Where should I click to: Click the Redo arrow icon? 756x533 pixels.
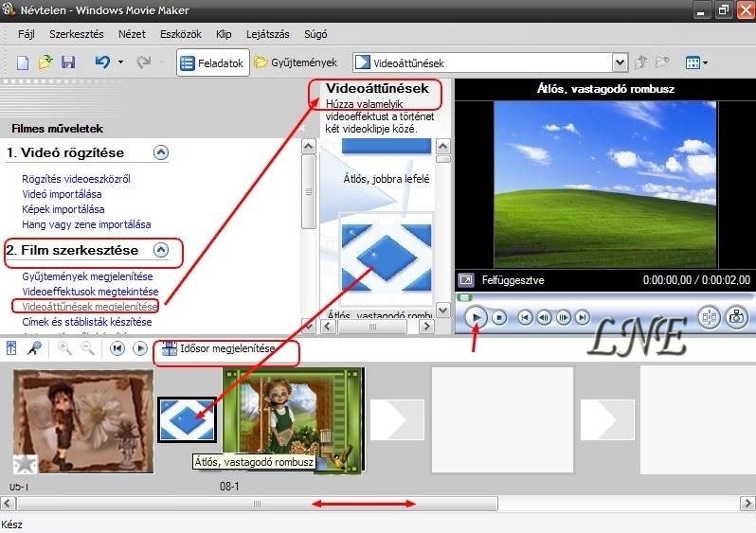pyautogui.click(x=143, y=62)
